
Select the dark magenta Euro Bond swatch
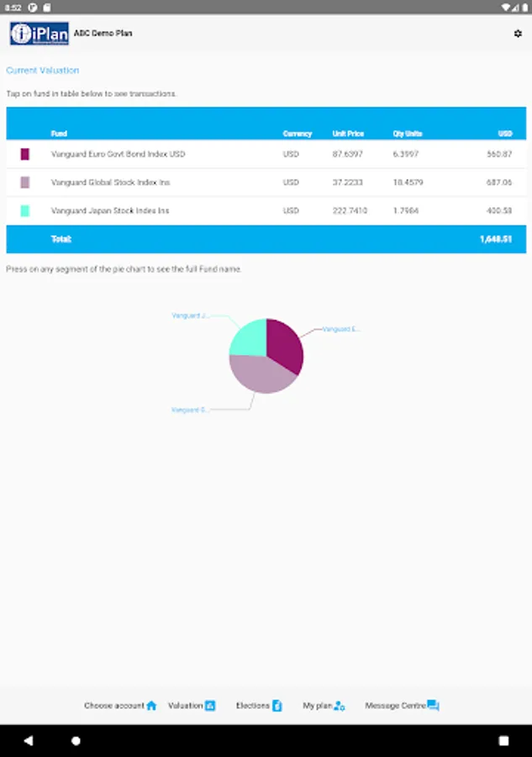tap(25, 154)
